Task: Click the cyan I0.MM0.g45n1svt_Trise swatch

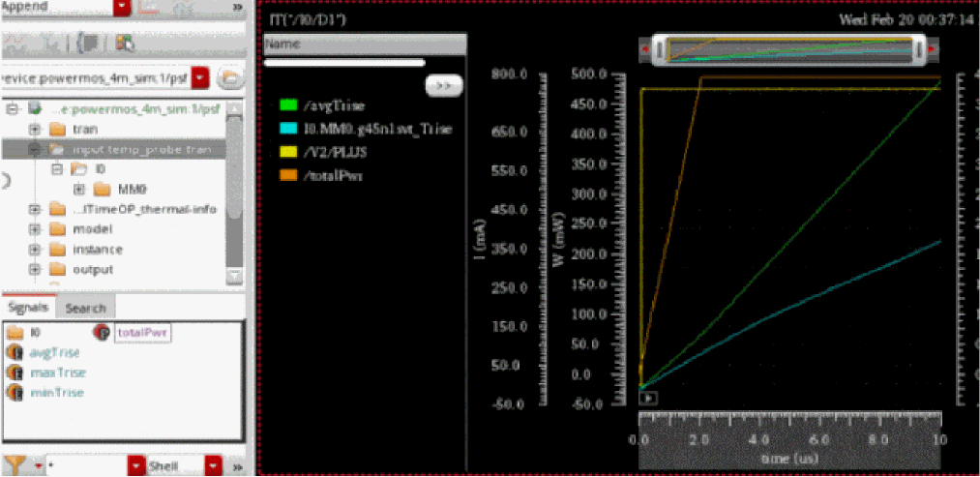Action: [288, 129]
